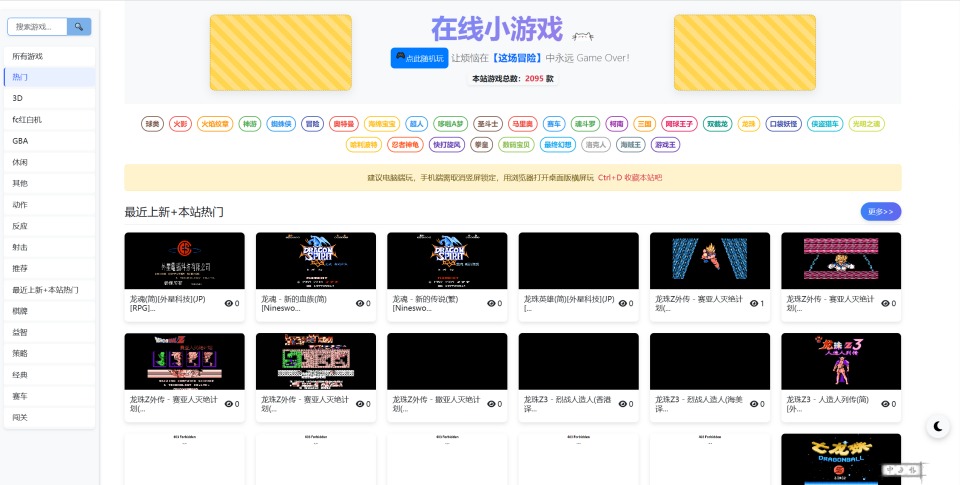This screenshot has width=960, height=485.
Task: Click the eye icon on 烈战人造人(海美译 card
Action: (x=754, y=404)
